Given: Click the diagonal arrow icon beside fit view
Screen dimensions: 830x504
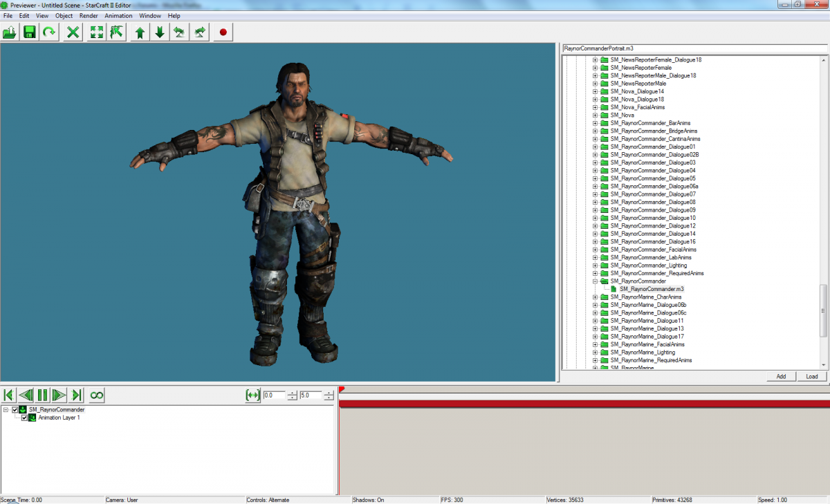Looking at the screenshot, I should pyautogui.click(x=116, y=32).
